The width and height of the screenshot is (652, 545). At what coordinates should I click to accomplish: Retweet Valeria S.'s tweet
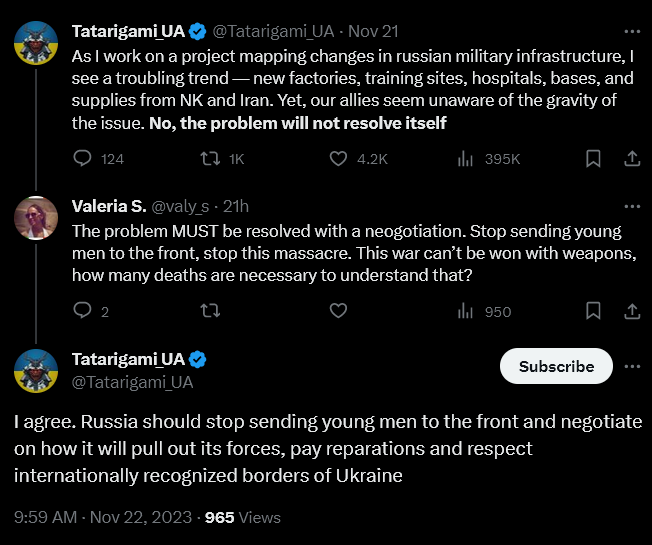tap(210, 311)
